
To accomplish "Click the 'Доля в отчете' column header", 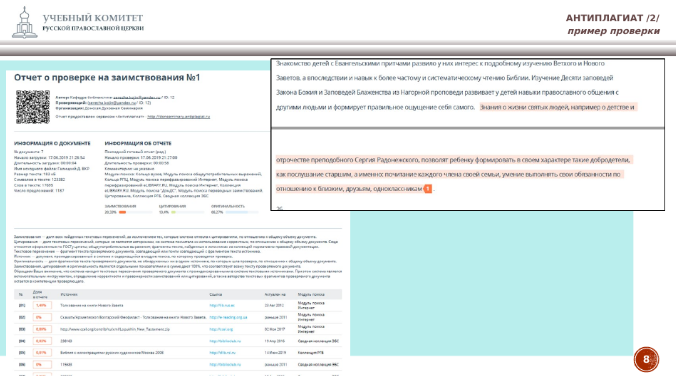I will click(x=40, y=295).
